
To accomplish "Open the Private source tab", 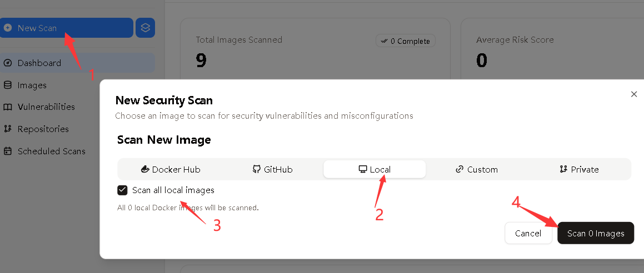I will 579,169.
